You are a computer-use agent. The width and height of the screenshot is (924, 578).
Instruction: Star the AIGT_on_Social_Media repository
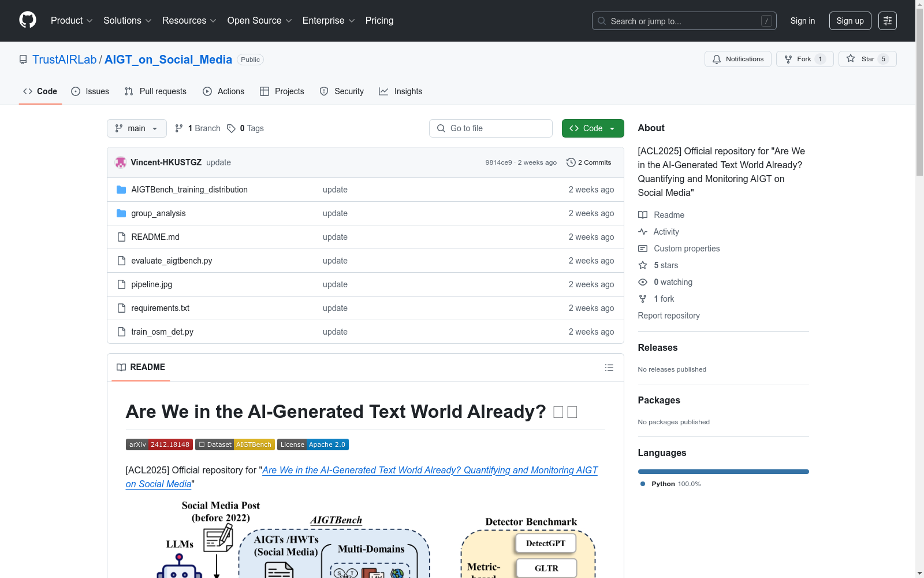tap(867, 59)
